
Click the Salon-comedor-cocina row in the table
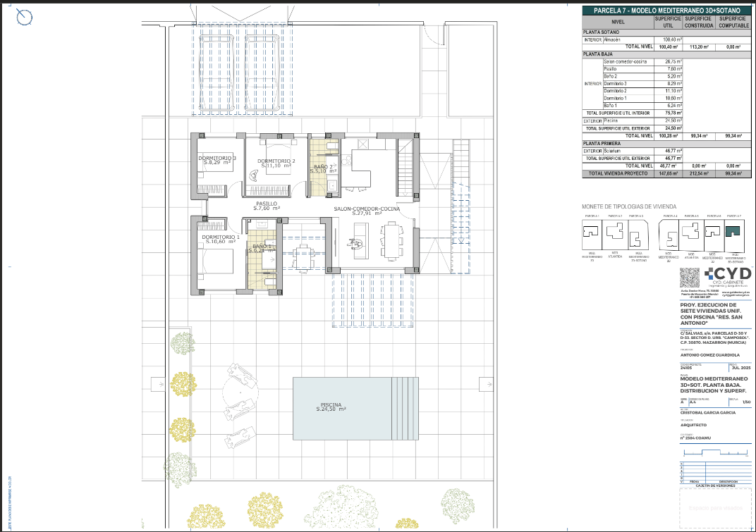click(642, 62)
